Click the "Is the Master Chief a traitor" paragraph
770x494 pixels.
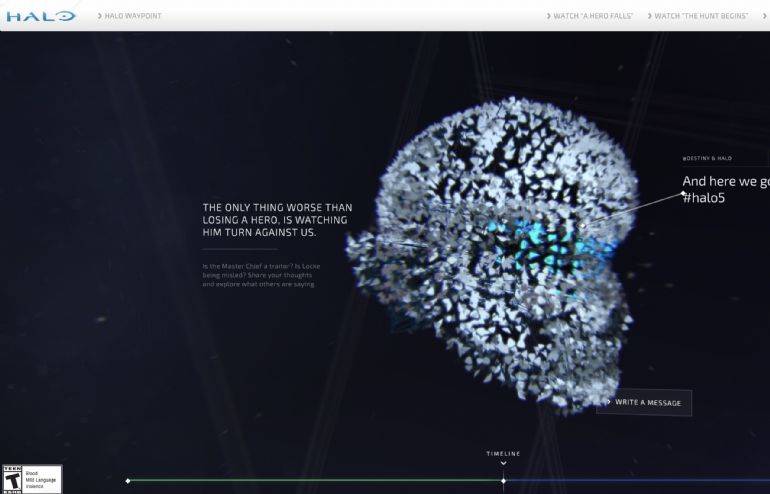tap(261, 275)
